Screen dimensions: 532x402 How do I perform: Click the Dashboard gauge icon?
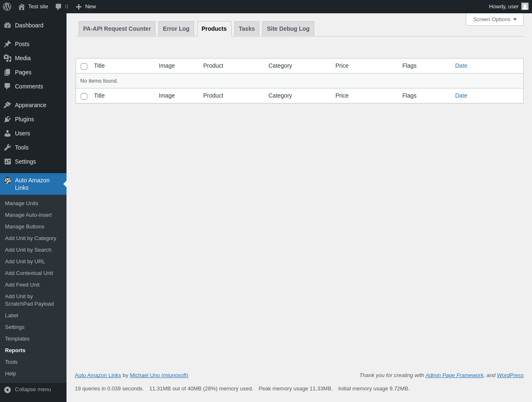pos(7,25)
